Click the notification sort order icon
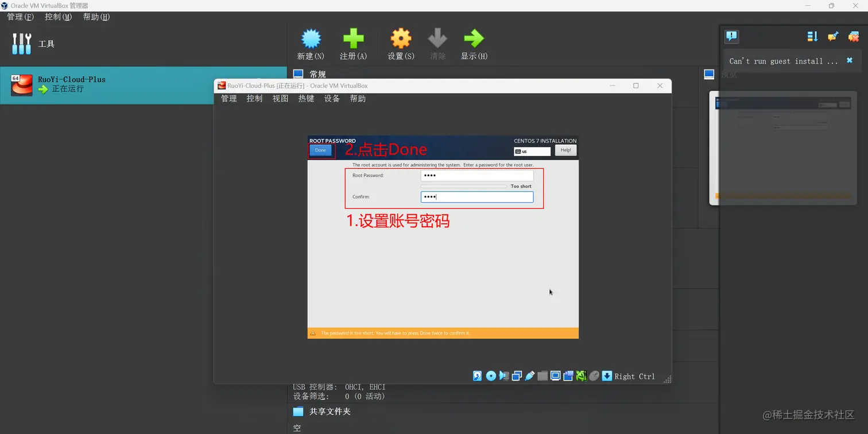The width and height of the screenshot is (868, 434). [812, 37]
